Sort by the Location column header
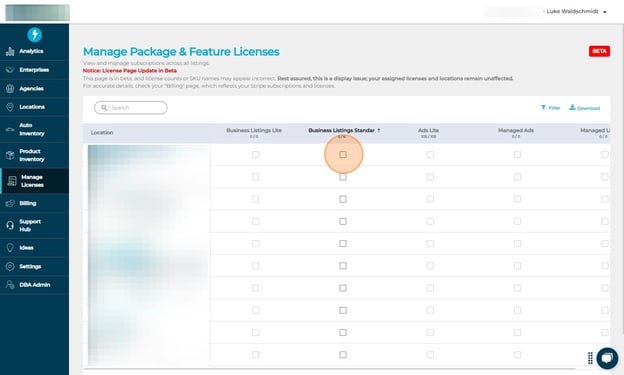 102,133
